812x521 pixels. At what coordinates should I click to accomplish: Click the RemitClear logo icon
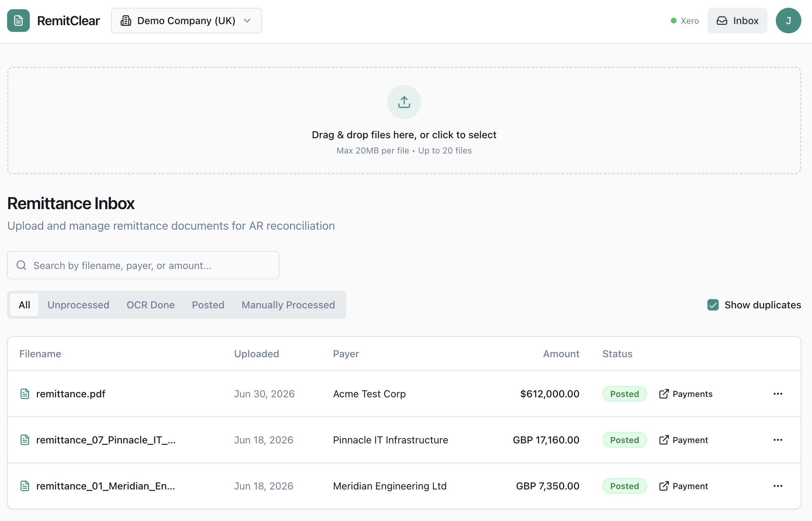click(18, 21)
